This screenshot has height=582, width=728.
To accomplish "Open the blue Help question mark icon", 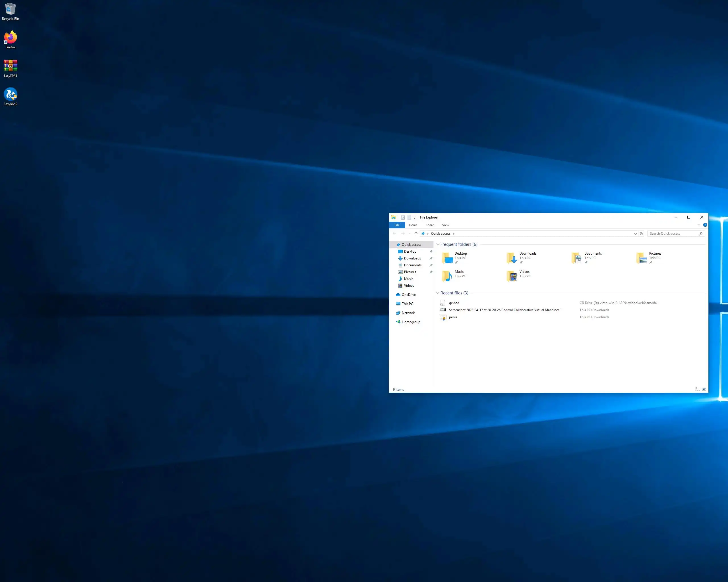I will tap(705, 225).
